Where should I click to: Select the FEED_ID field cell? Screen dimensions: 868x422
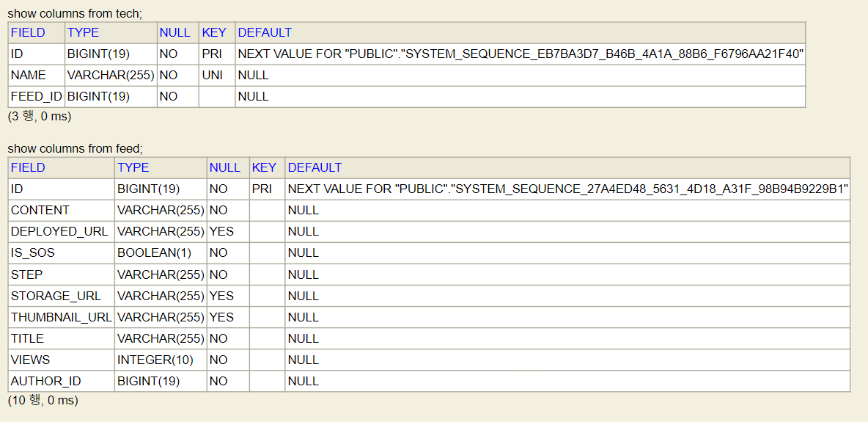[x=37, y=96]
